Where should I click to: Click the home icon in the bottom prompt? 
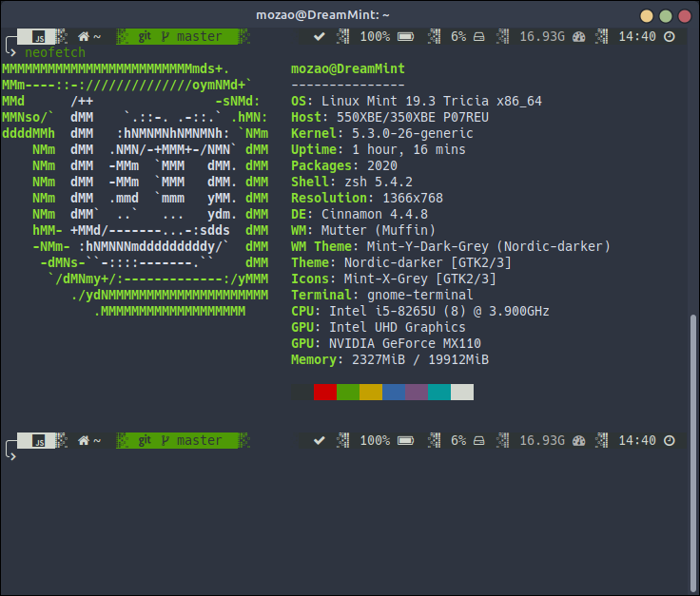[x=84, y=441]
